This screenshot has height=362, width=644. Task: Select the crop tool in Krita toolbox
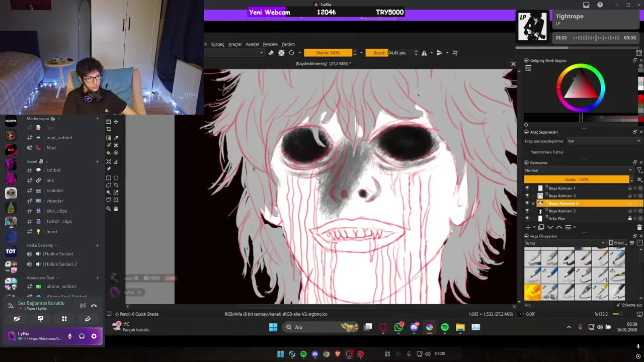click(108, 129)
